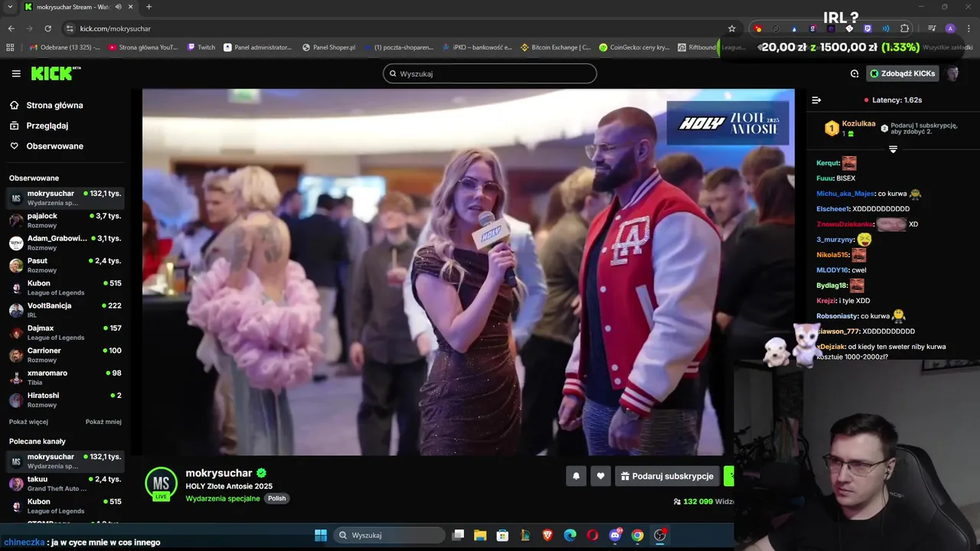The height and width of the screenshot is (551, 980).
Task: Open Pasut channel in followed list
Action: point(65,265)
